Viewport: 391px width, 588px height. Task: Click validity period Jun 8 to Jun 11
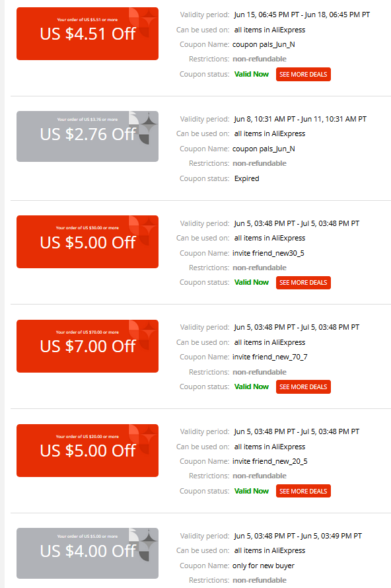(x=301, y=119)
